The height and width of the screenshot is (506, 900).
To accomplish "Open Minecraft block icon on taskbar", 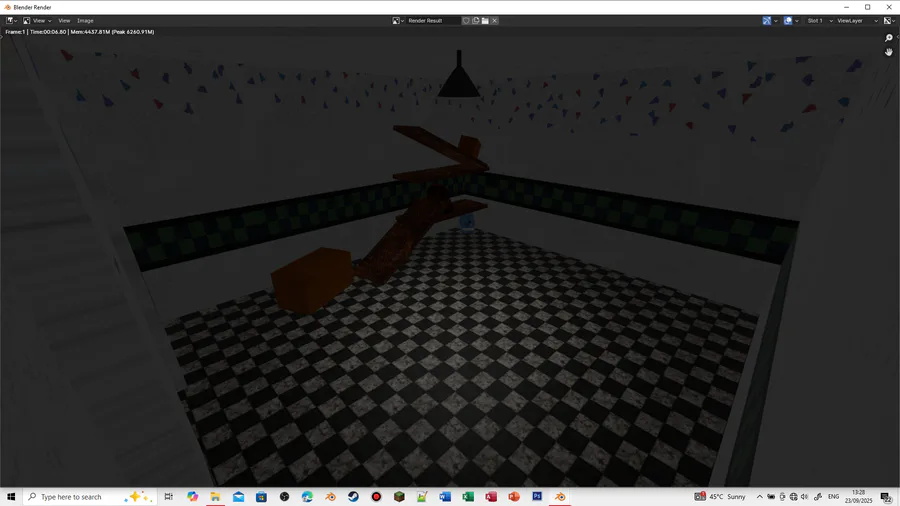I will point(399,497).
